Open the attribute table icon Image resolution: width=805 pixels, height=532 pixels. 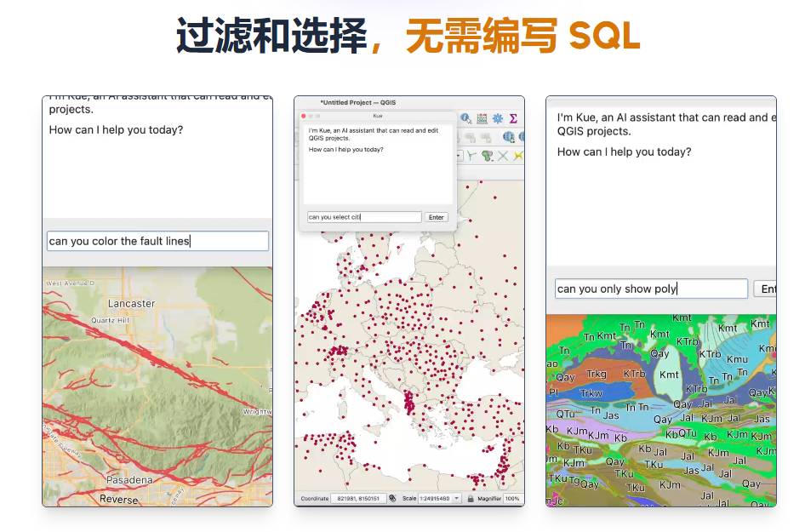pos(482,118)
